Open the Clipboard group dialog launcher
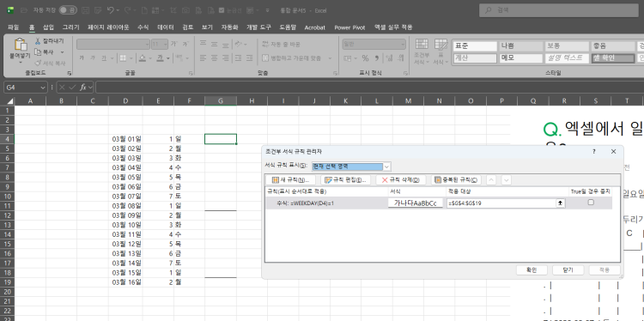The image size is (644, 321). [69, 73]
